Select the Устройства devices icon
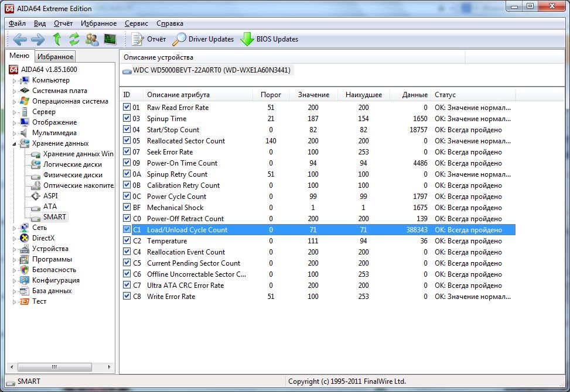Image resolution: width=570 pixels, height=392 pixels. (25, 249)
